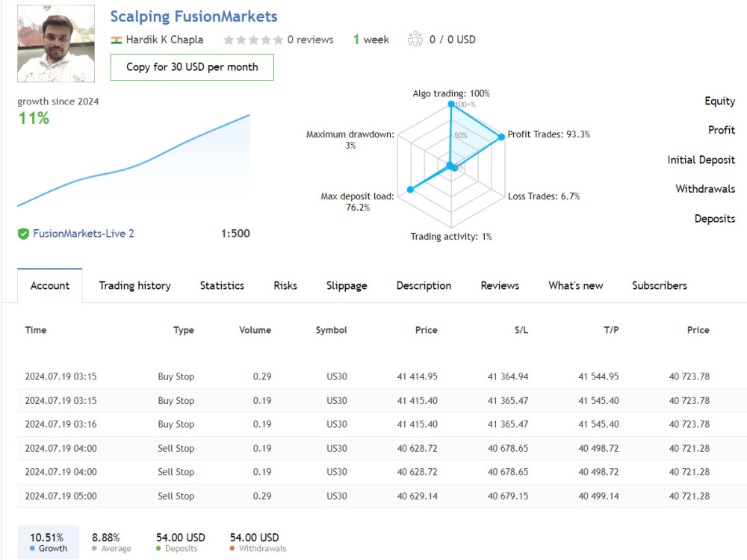Open the Subscribers tab
The image size is (747, 560).
tap(660, 286)
